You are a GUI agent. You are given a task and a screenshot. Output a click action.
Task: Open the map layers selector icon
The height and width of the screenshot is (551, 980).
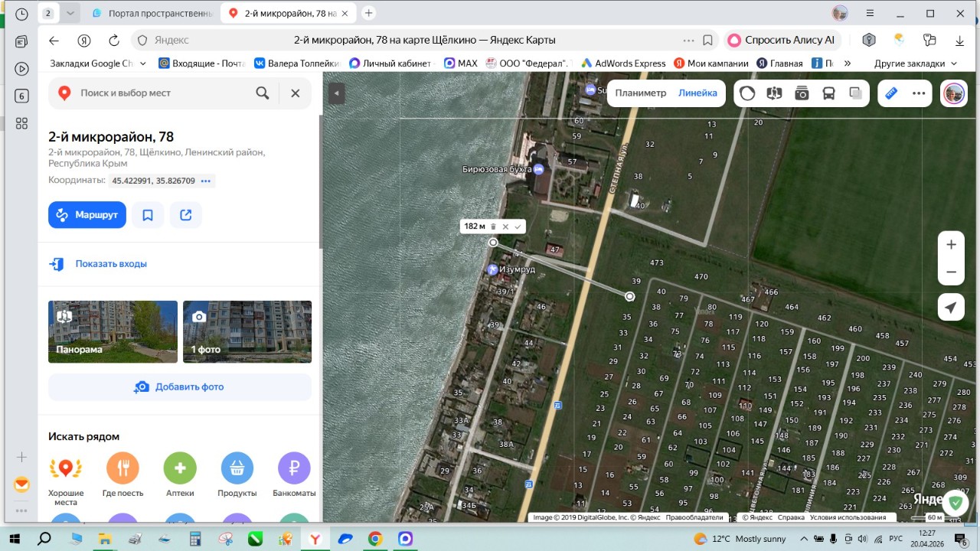click(x=856, y=93)
